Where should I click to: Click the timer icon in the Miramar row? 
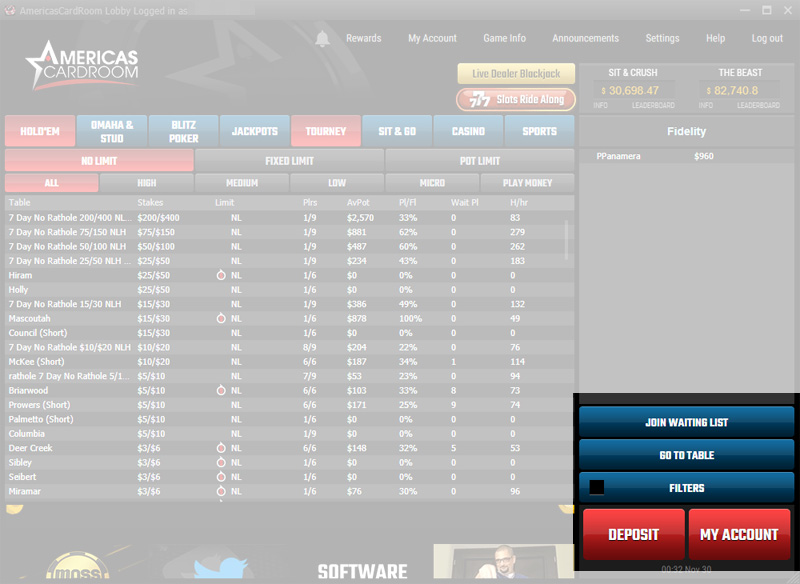[221, 491]
